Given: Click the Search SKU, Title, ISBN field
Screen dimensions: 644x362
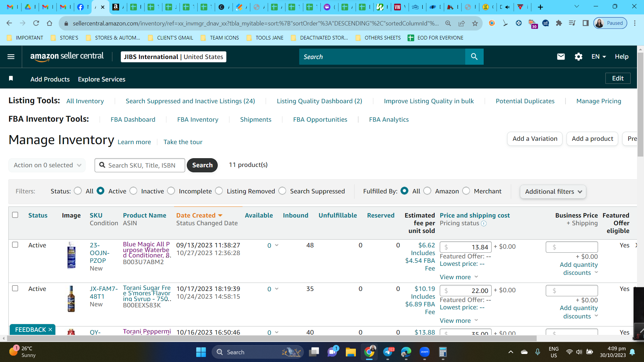Looking at the screenshot, I should pyautogui.click(x=140, y=165).
